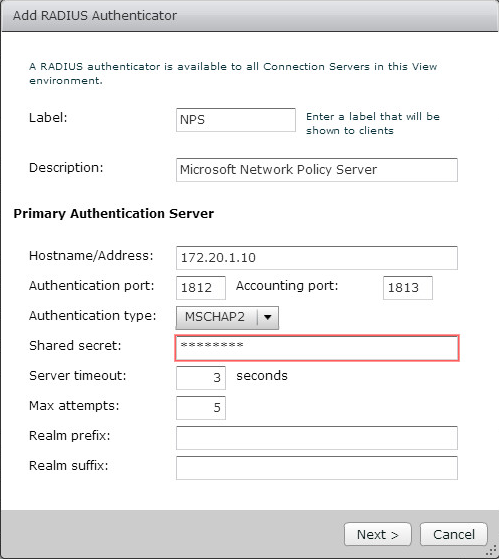Image resolution: width=499 pixels, height=559 pixels.
Task: Click the Label input field containing NPS
Action: coord(236,120)
